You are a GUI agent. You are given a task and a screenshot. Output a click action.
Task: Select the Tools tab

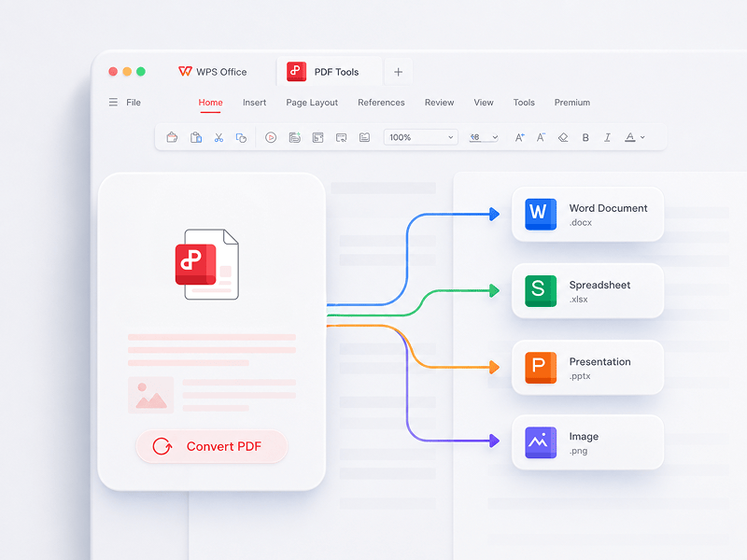click(x=524, y=103)
